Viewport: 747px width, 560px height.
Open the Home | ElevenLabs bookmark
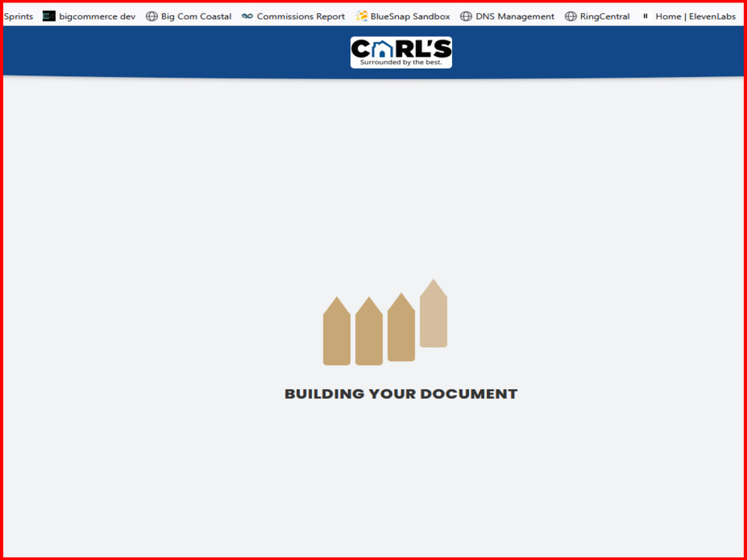coord(688,16)
